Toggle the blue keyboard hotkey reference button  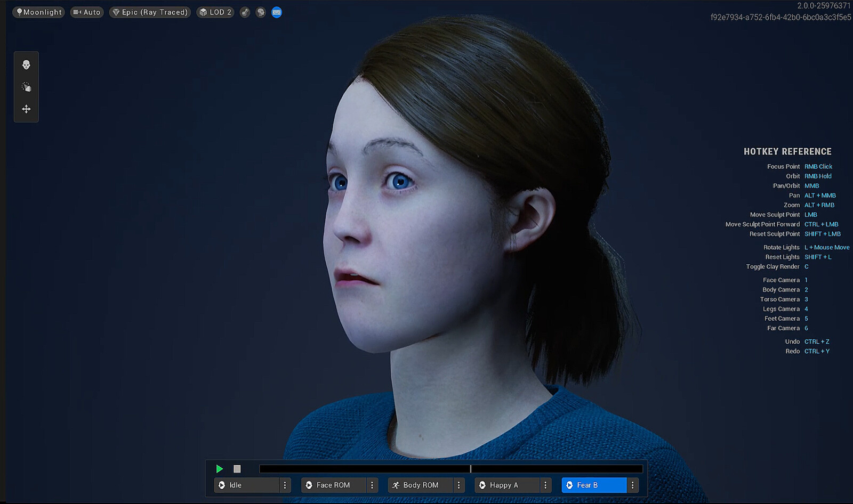pyautogui.click(x=277, y=12)
